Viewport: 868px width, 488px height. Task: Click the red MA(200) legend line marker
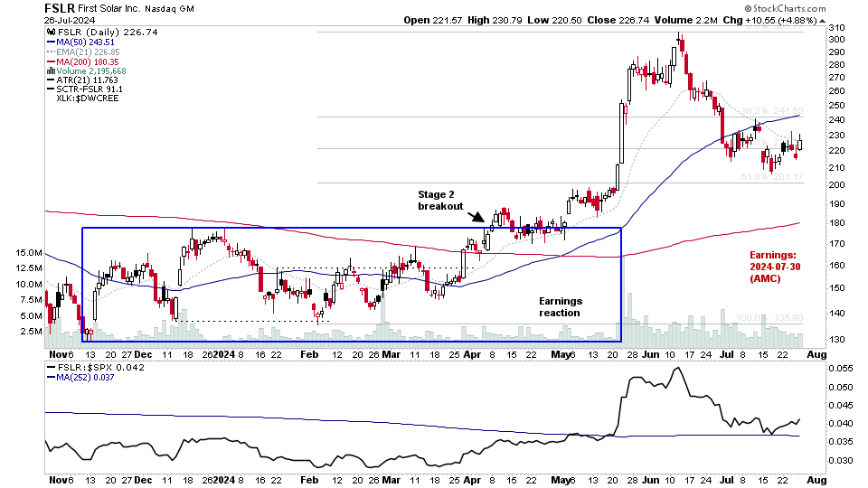[51, 62]
